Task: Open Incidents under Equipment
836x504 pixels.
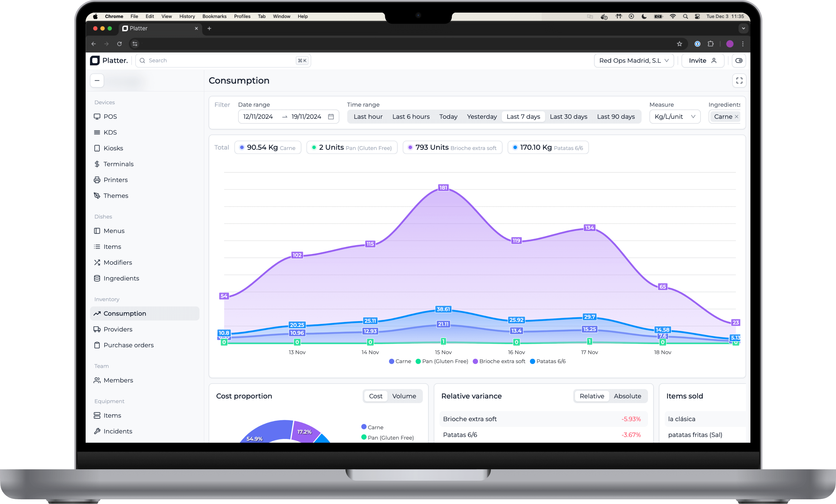Action: [x=118, y=431]
